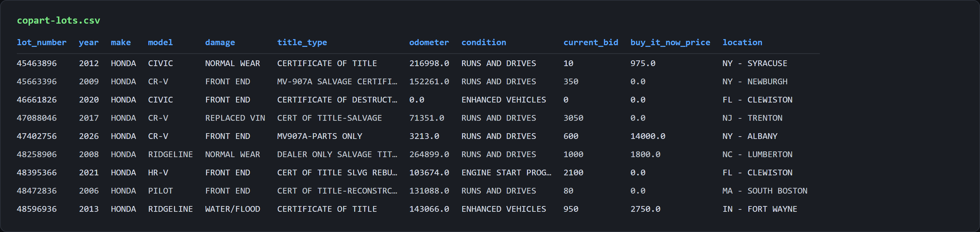This screenshot has width=980, height=232.
Task: Click odometer value 216998.0
Action: click(x=429, y=63)
